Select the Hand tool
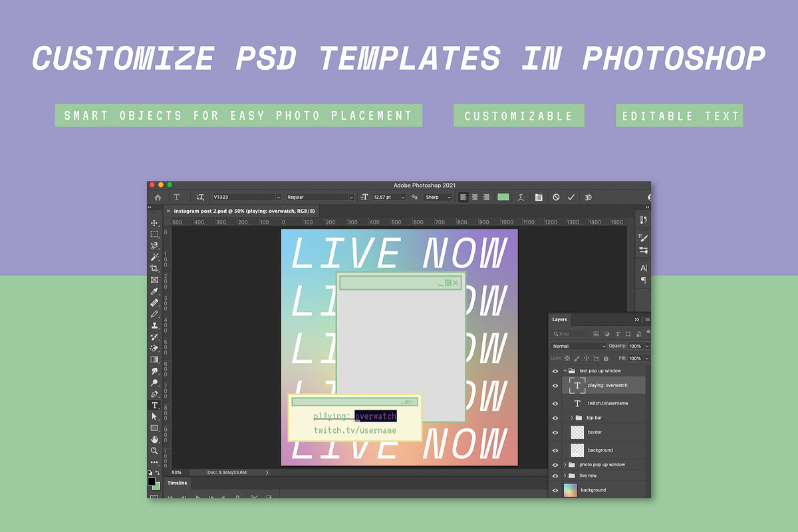 [154, 439]
